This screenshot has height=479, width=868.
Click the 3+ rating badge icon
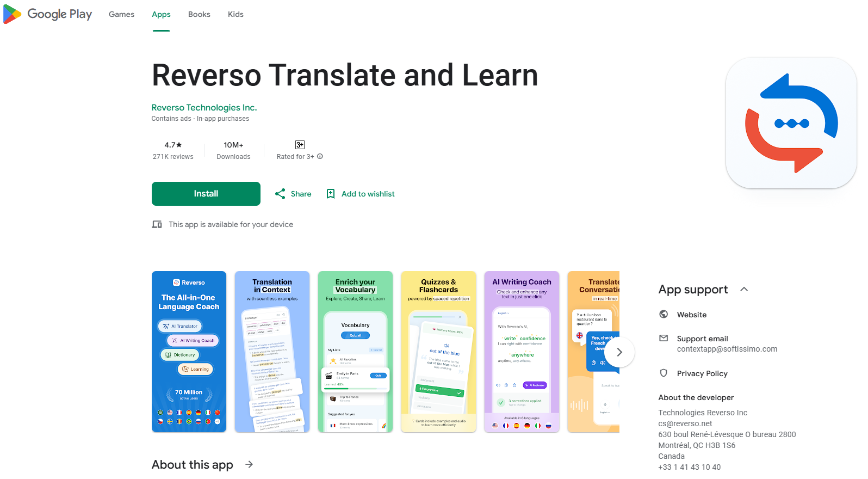(x=300, y=145)
